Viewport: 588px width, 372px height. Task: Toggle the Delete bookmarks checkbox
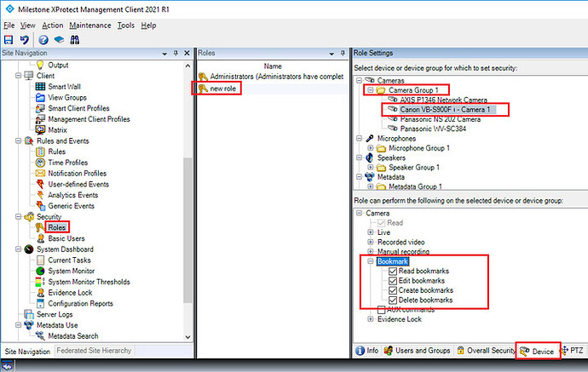pyautogui.click(x=393, y=300)
